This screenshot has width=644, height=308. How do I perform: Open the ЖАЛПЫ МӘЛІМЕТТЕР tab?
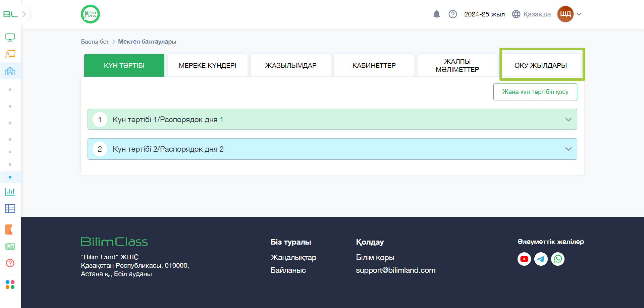coord(458,65)
